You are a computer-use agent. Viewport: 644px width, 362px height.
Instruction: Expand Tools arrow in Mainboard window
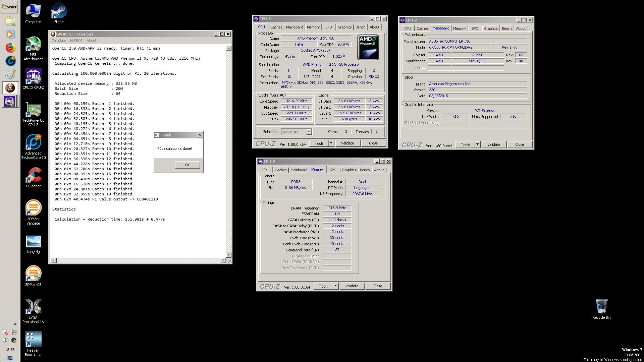coord(477,144)
